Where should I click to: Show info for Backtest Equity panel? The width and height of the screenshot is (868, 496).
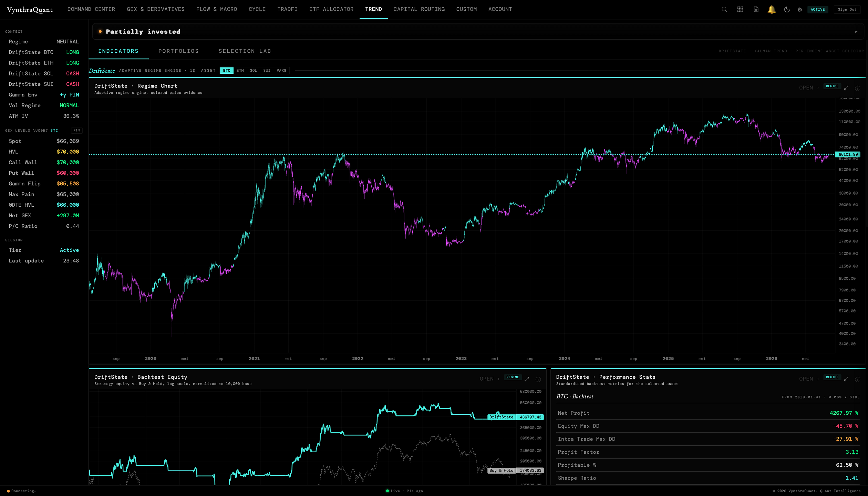coord(538,379)
